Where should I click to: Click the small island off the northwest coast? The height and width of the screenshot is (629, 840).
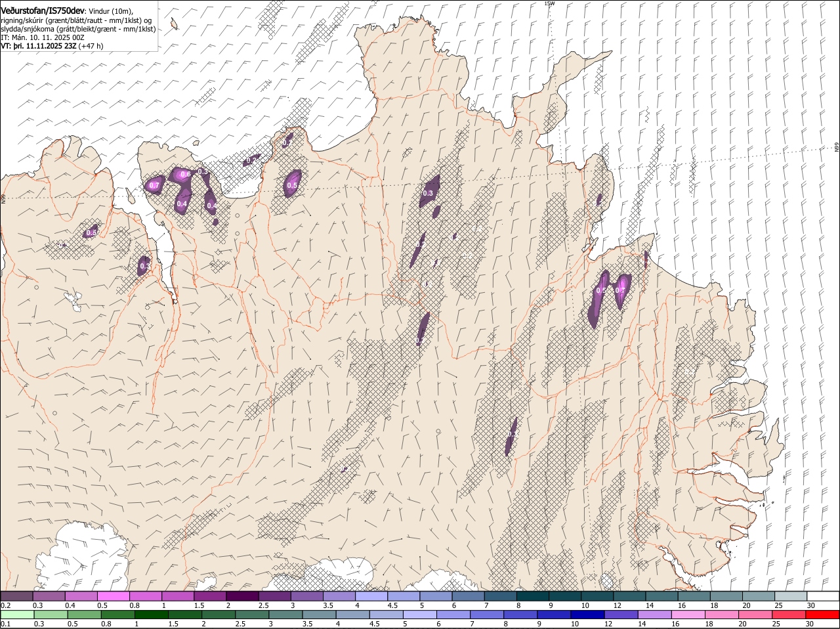175,25
